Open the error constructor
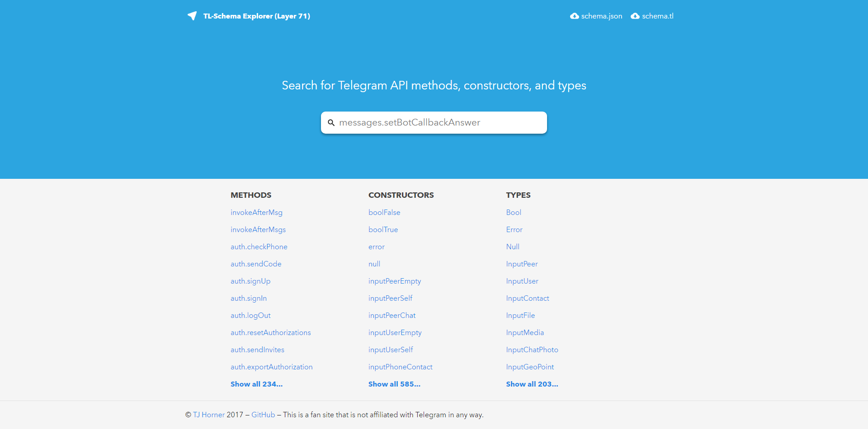Viewport: 868px width, 429px height. point(377,247)
